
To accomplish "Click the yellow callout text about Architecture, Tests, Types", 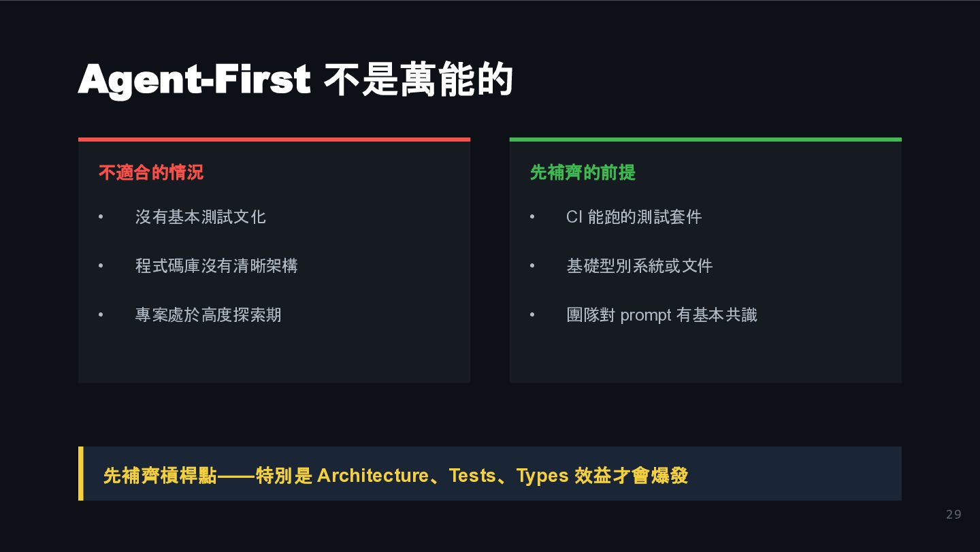I will click(395, 475).
